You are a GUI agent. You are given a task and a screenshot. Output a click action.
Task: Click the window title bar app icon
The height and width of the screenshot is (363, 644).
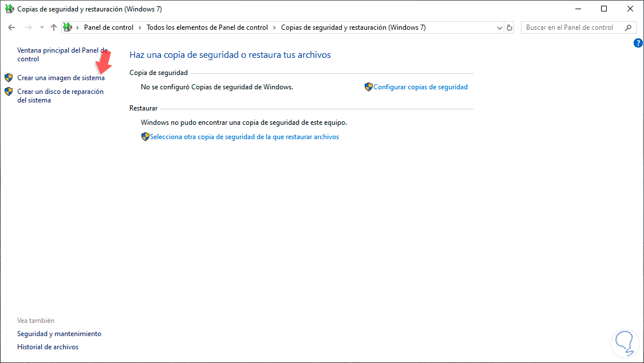[x=10, y=9]
